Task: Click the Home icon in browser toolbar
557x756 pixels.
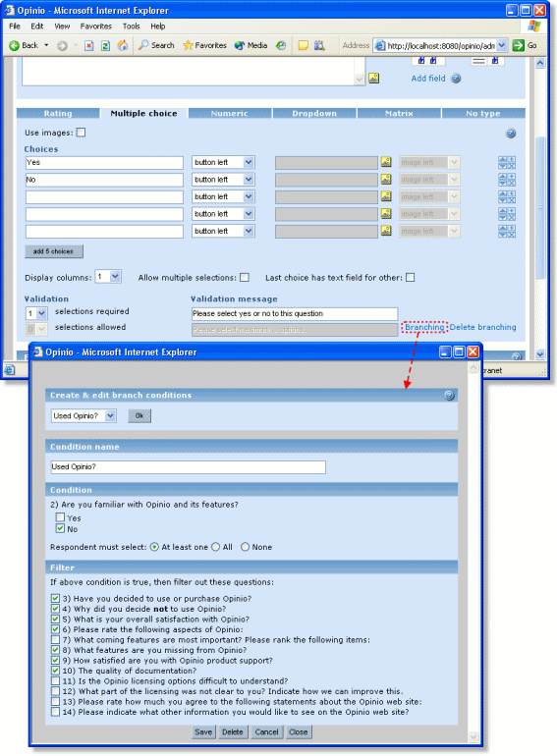Action: click(x=123, y=45)
